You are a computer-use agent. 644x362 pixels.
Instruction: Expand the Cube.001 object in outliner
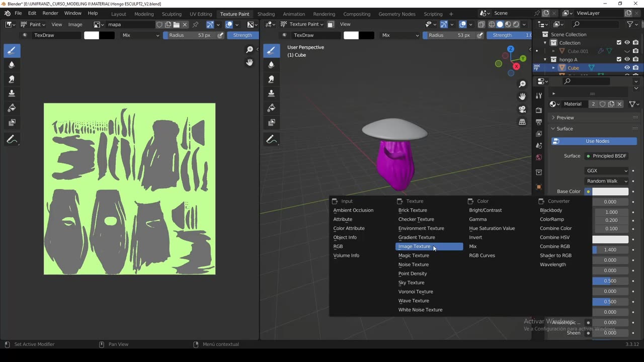click(553, 51)
